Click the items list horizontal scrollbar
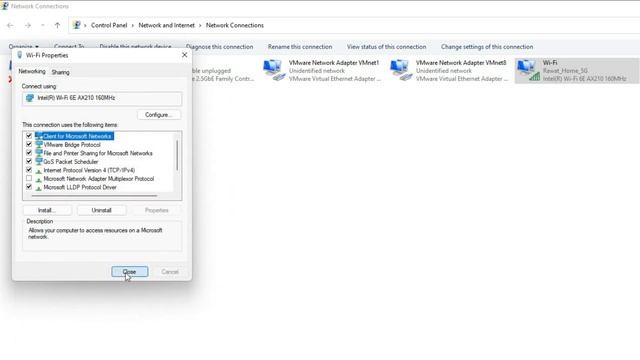640x360 pixels. [94, 196]
